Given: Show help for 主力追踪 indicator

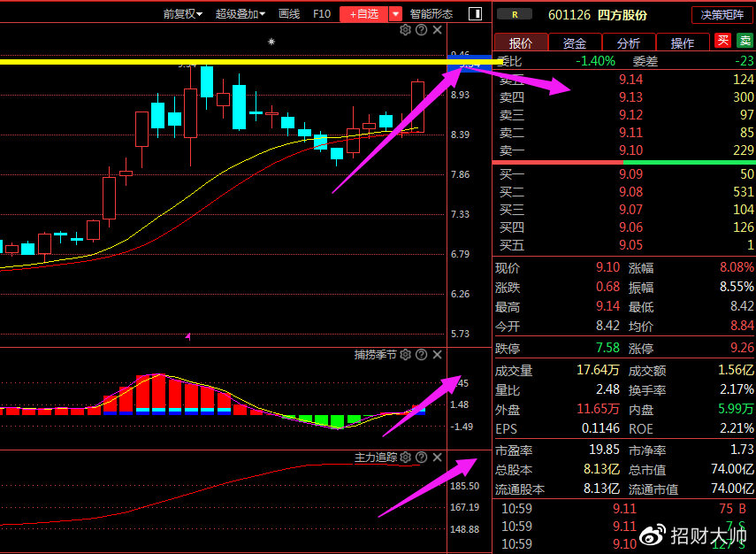Looking at the screenshot, I should point(421,458).
